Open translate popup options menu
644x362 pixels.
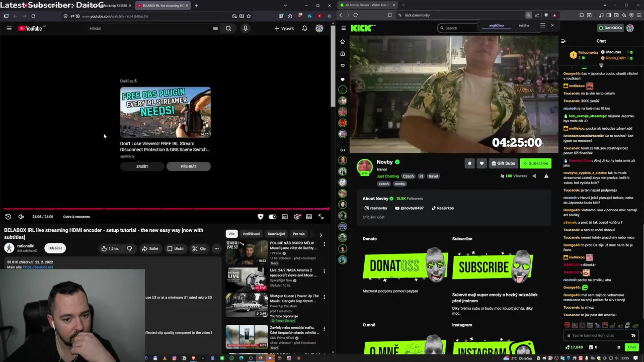pos(542,25)
